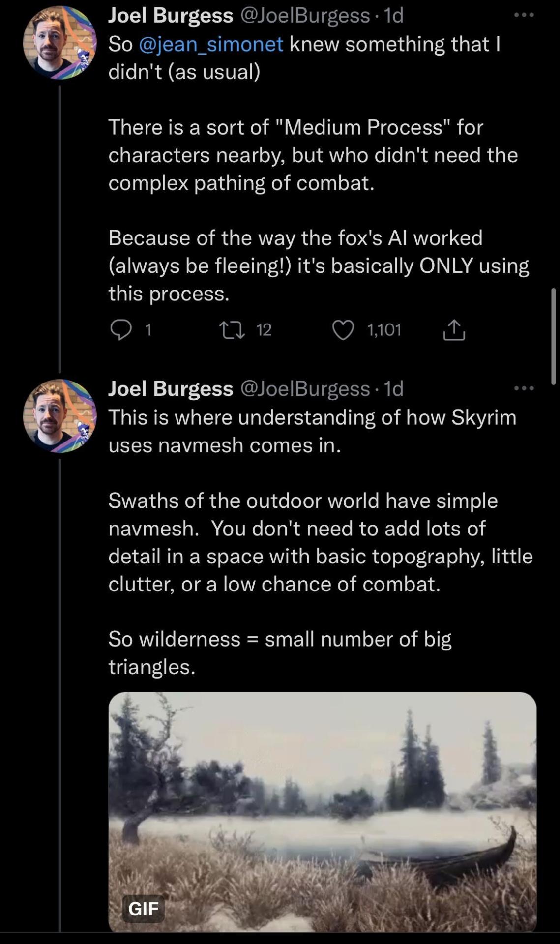Open reply on the "Medium Process" tweet

pyautogui.click(x=121, y=330)
